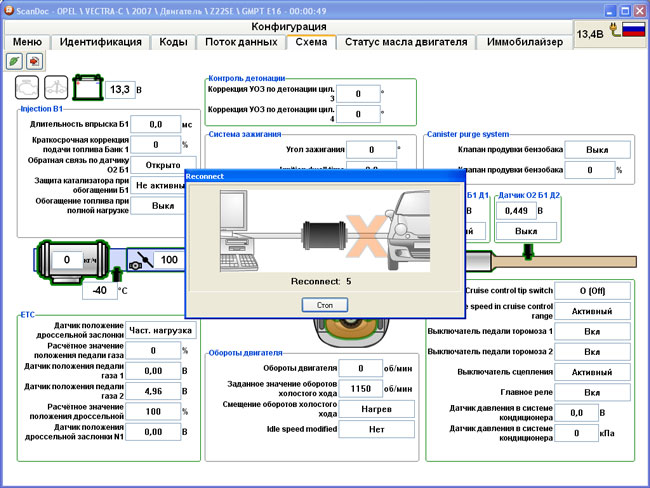Image resolution: width=650 pixels, height=488 pixels.
Task: Go to the Поток данных tab
Action: (x=241, y=42)
